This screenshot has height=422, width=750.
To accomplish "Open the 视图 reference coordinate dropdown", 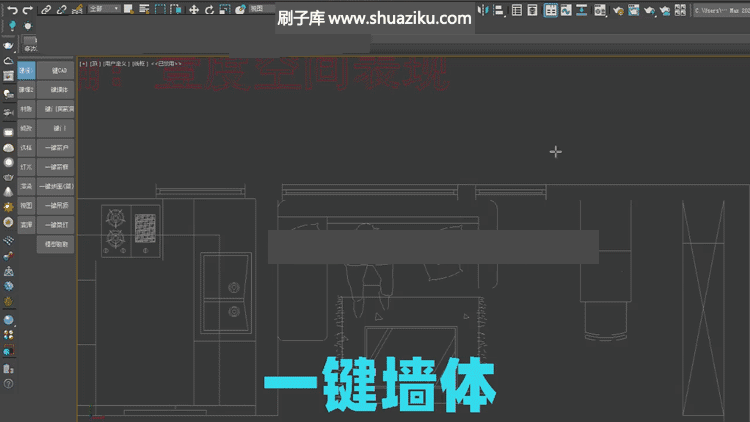I will click(x=262, y=9).
